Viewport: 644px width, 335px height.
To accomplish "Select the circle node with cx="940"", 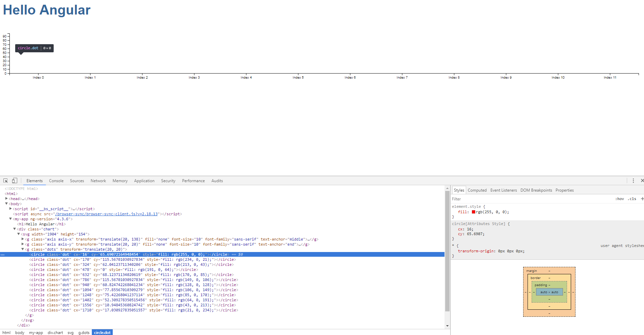I will 134,285.
